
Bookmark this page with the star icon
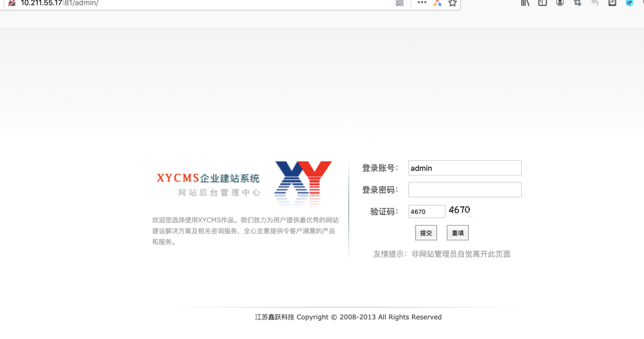452,3
